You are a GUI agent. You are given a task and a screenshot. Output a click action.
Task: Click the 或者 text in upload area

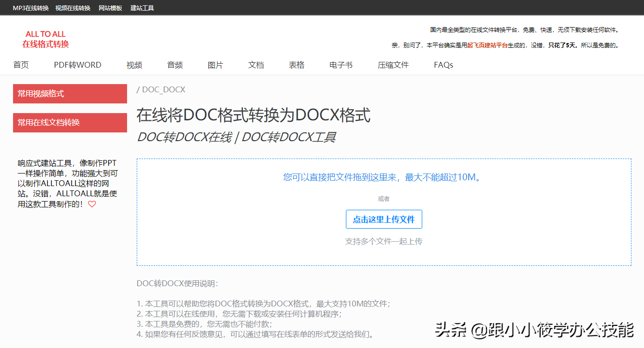click(x=384, y=199)
